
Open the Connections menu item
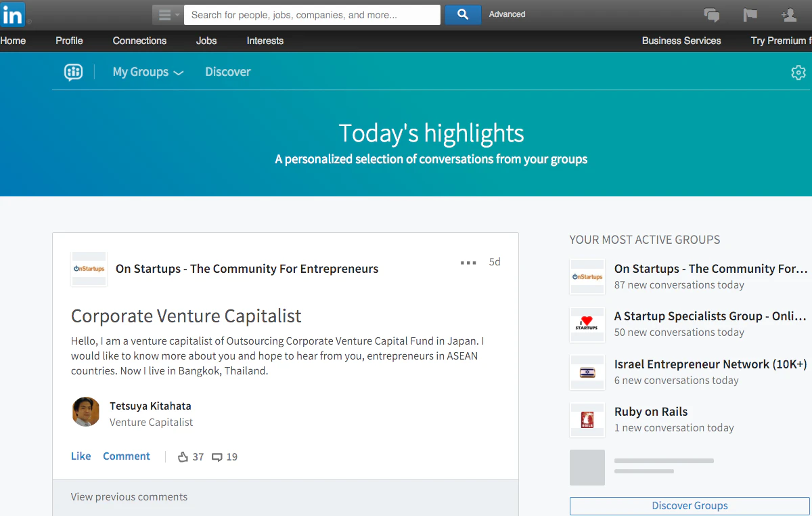[x=139, y=41]
